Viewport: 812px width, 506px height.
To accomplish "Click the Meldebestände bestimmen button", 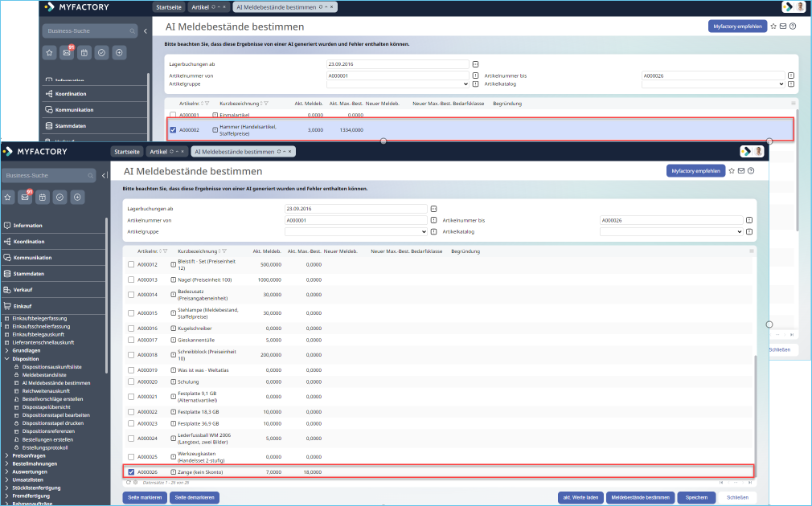I will (640, 498).
